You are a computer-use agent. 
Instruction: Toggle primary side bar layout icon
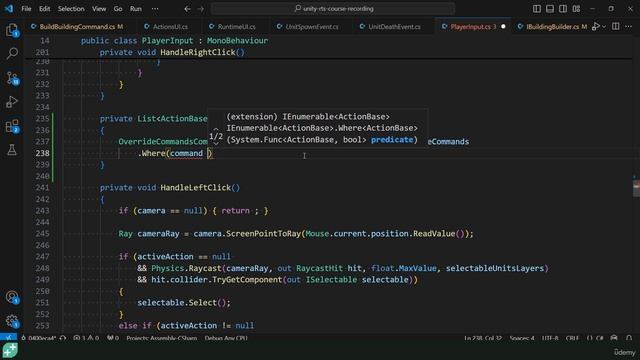[x=537, y=9]
